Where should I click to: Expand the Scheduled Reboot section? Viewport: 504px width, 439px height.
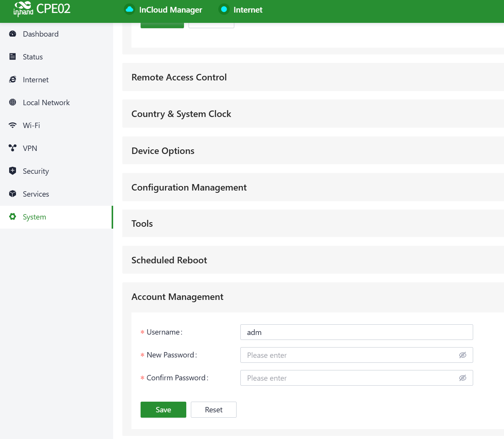point(169,260)
